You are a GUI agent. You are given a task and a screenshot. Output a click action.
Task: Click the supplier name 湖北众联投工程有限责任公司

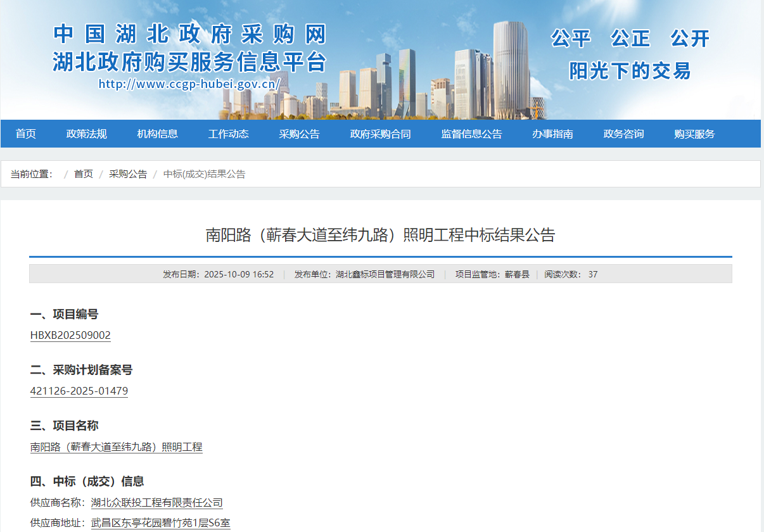pyautogui.click(x=157, y=503)
